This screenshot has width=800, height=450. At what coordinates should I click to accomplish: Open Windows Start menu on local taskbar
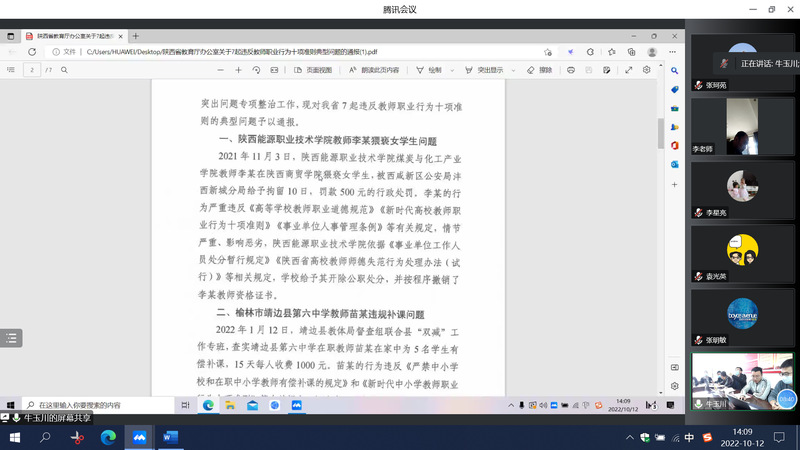click(15, 438)
